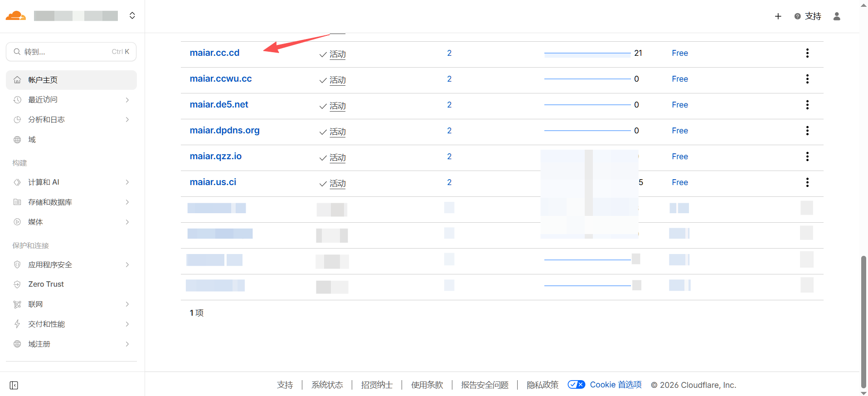This screenshot has width=868, height=396.
Task: Collapse sidebar using bottom-left panel icon
Action: (x=14, y=385)
